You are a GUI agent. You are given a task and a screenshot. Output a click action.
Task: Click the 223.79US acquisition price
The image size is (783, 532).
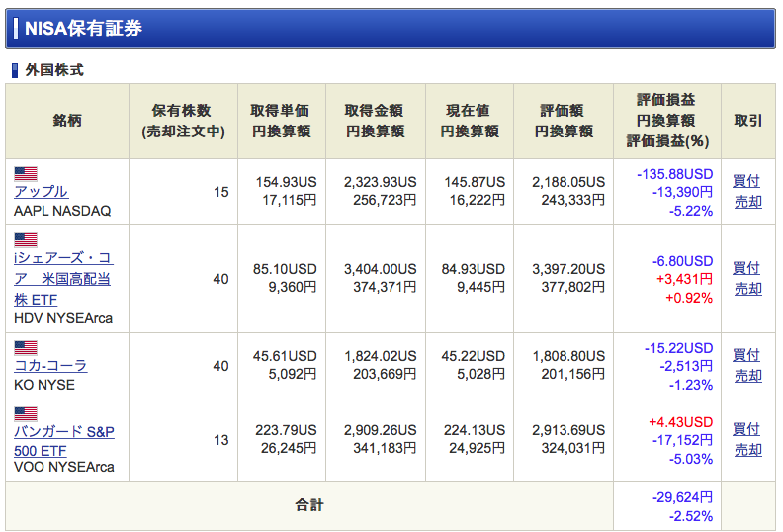click(286, 430)
